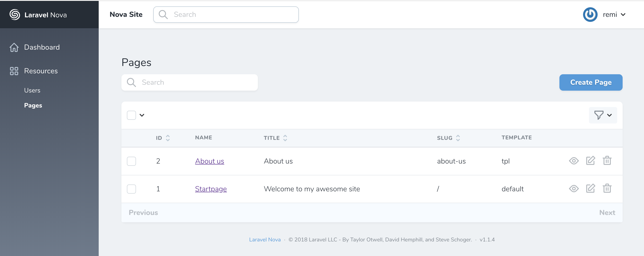Screen dimensions: 644x256
Task: Click the Nova Site header title
Action: coord(126,15)
